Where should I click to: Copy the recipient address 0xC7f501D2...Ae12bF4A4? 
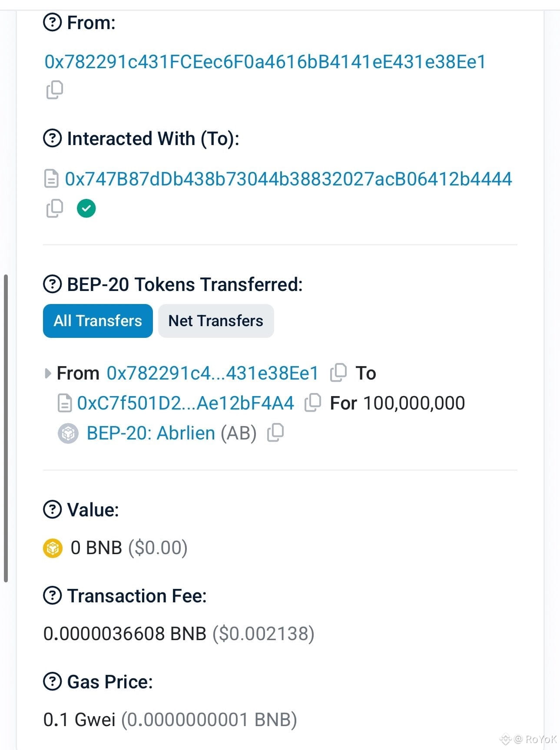point(313,403)
